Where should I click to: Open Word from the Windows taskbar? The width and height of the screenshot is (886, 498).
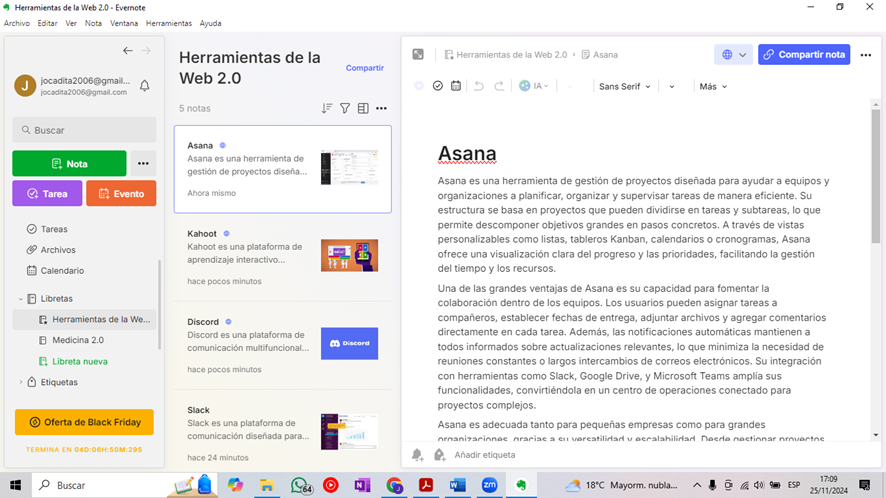point(458,485)
